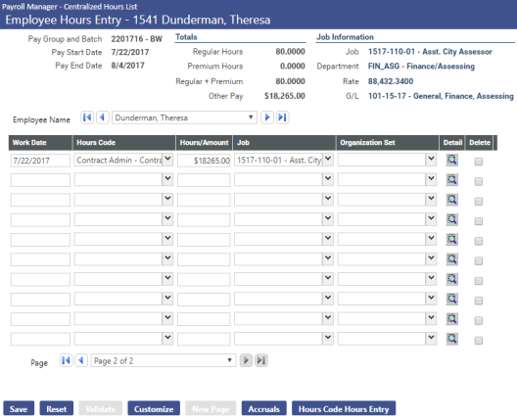Image resolution: width=517 pixels, height=420 pixels.
Task: Check Delete box in second row
Action: coord(479,181)
